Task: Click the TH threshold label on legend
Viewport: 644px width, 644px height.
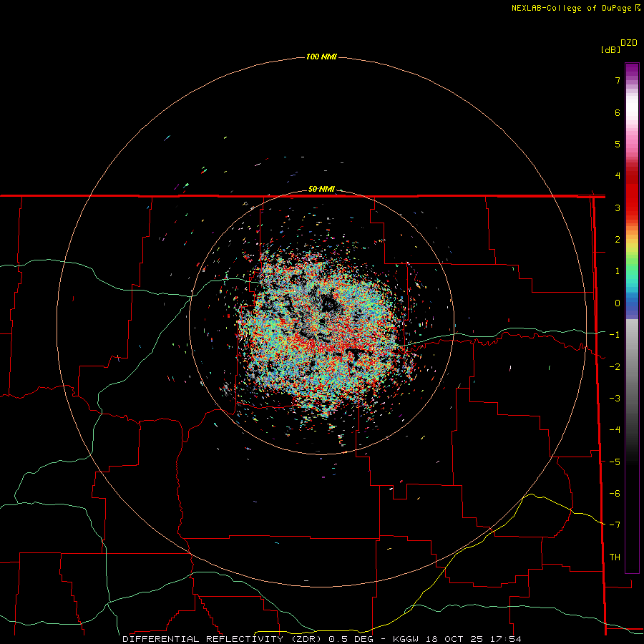Action: [615, 557]
